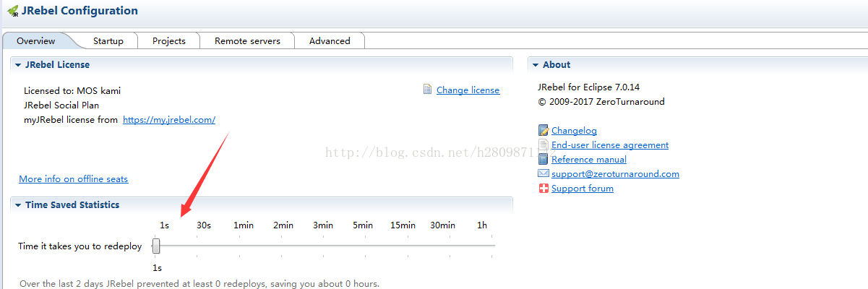Image resolution: width=868 pixels, height=289 pixels.
Task: Click the 5min label above slider
Action: pos(363,225)
